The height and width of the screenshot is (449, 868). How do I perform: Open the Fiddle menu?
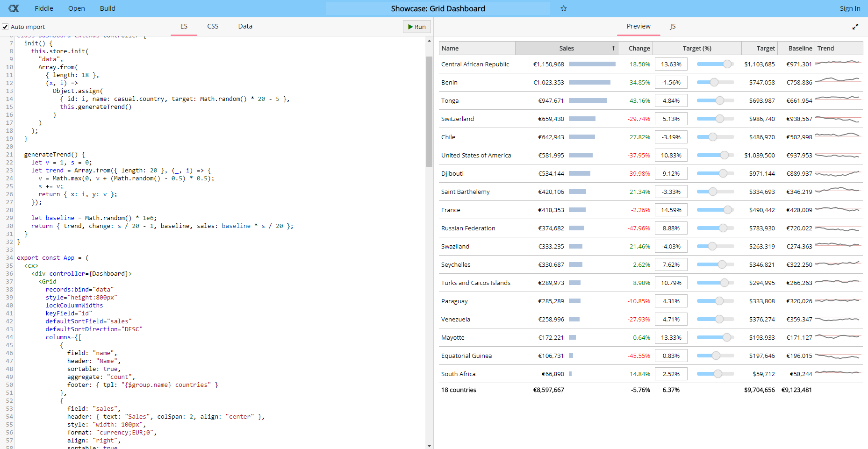click(x=44, y=8)
